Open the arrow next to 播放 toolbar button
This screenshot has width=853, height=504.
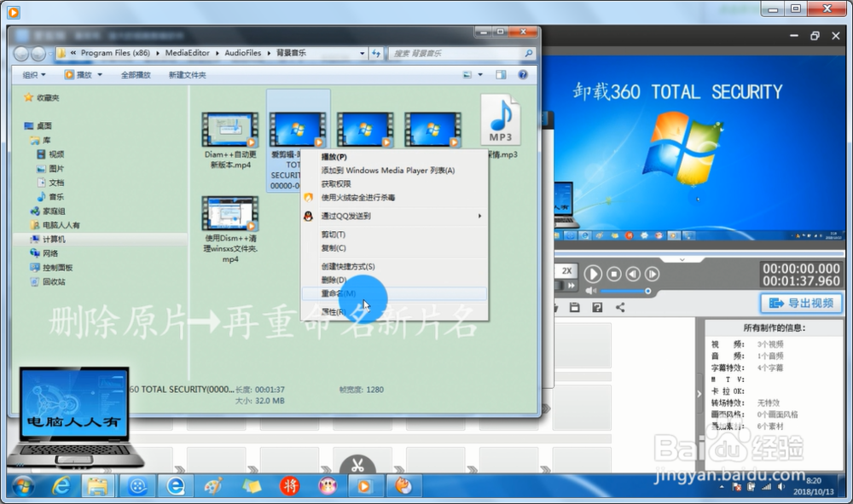pyautogui.click(x=100, y=75)
